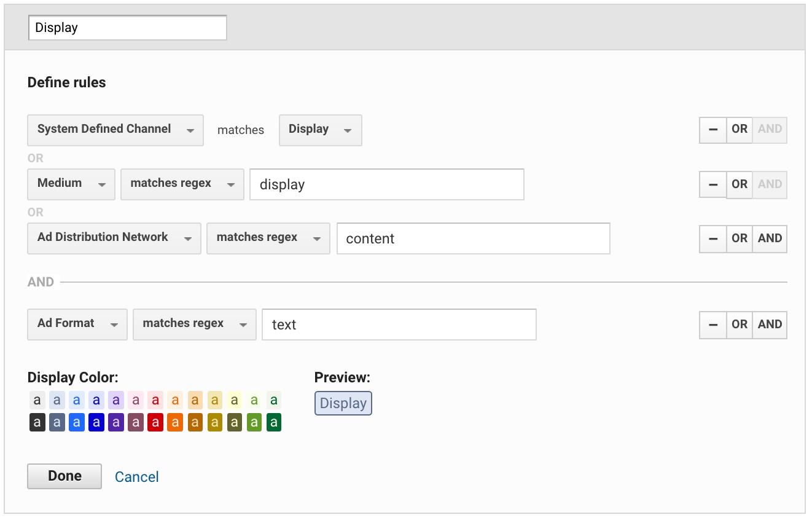812x520 pixels.
Task: Click the regex field containing content
Action: click(x=473, y=238)
